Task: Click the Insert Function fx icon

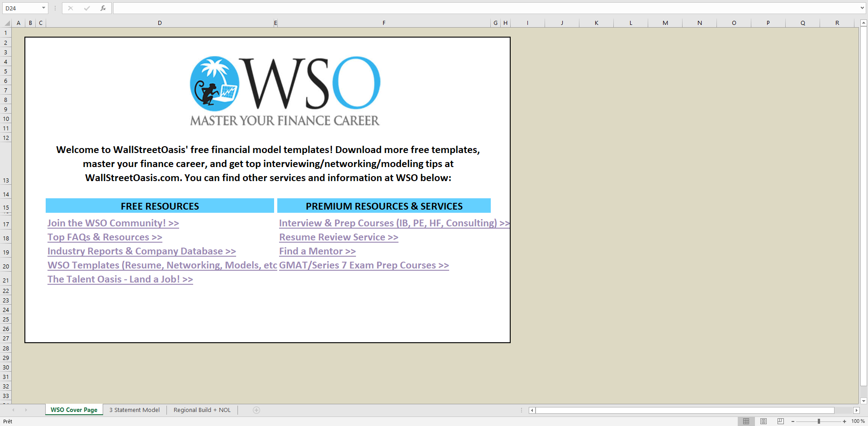Action: tap(103, 8)
